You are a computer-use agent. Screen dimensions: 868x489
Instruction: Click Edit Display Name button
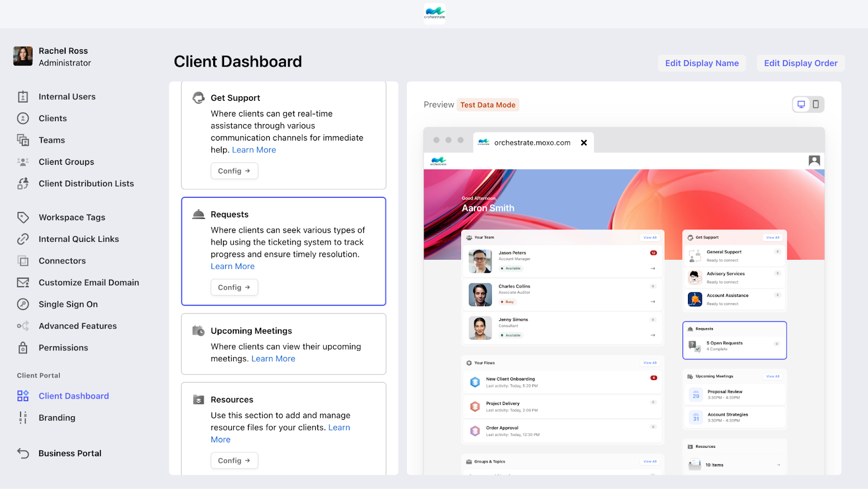coord(702,63)
